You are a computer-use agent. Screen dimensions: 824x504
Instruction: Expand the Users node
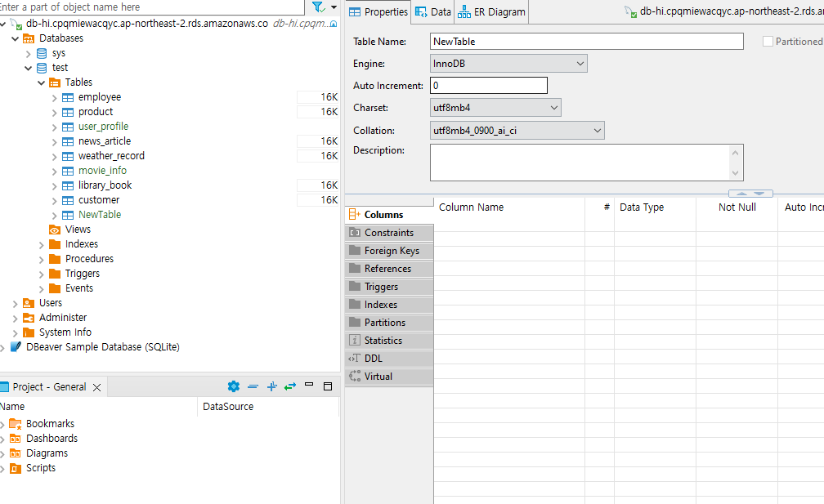click(x=16, y=303)
